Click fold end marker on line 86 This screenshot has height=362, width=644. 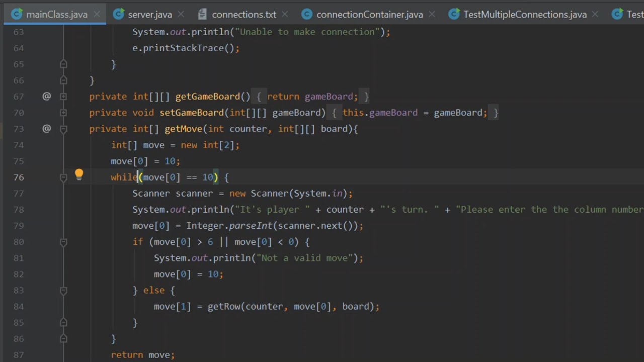[63, 338]
